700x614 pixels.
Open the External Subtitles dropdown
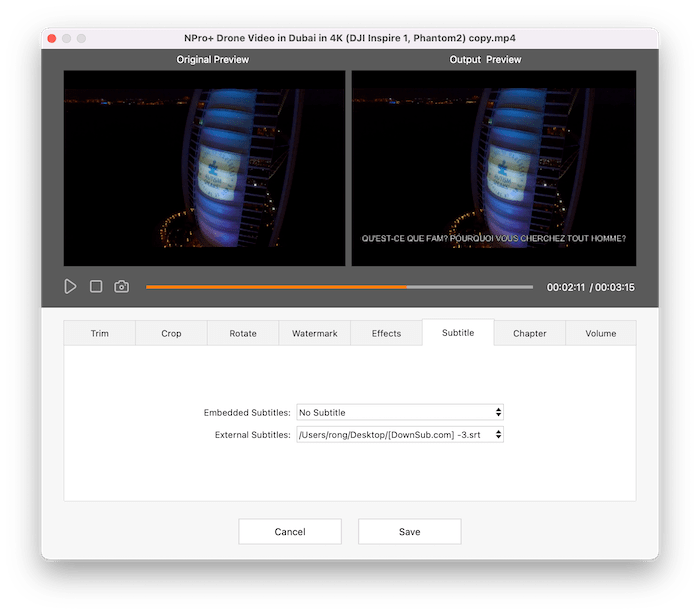pos(400,435)
